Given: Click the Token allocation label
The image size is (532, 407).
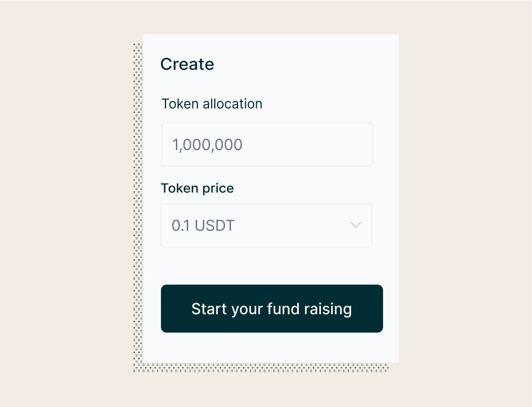Looking at the screenshot, I should (212, 104).
